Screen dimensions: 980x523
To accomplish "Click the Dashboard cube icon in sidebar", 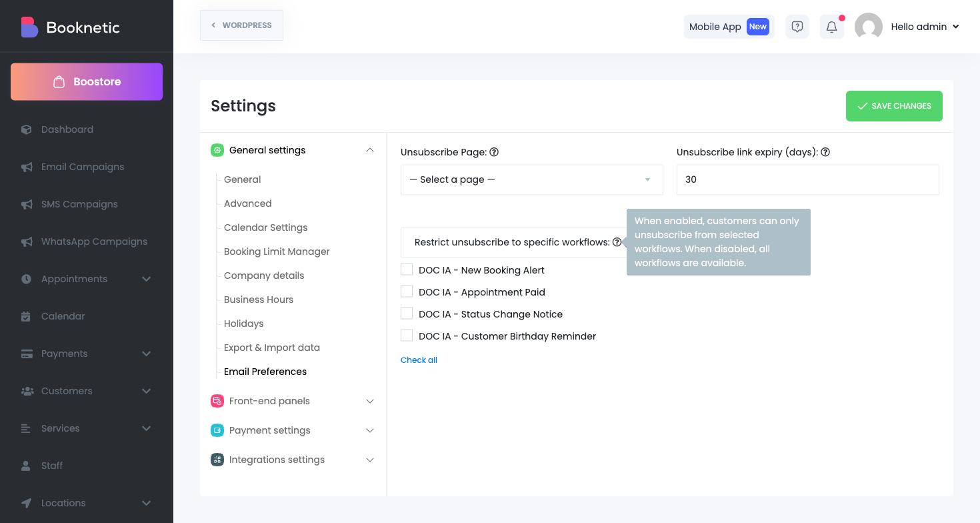I will (27, 129).
